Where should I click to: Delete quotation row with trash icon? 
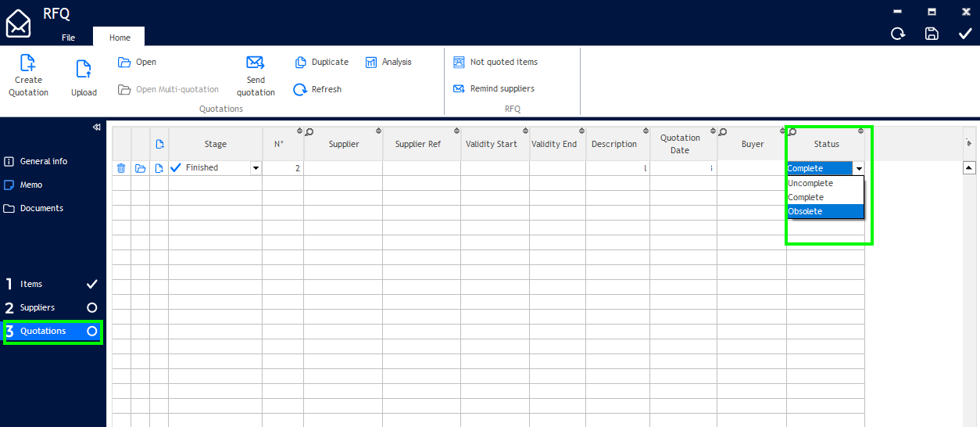[121, 168]
